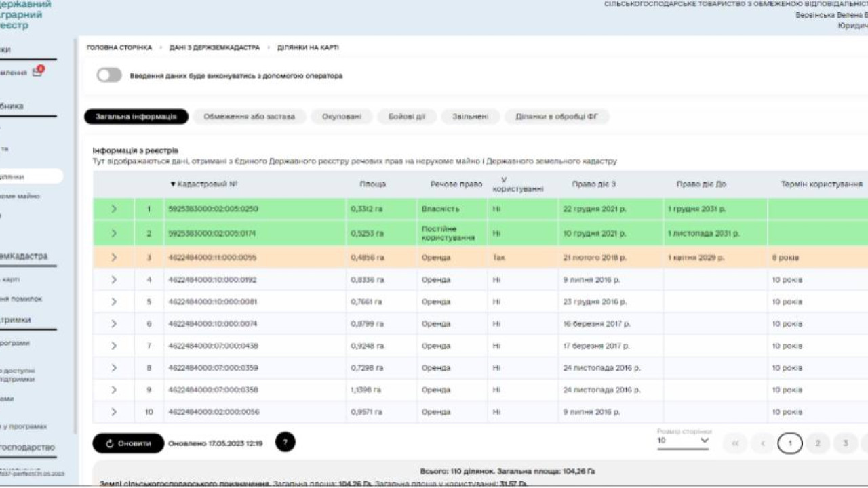Open the Окуповані tab
The height and width of the screenshot is (488, 868).
342,117
